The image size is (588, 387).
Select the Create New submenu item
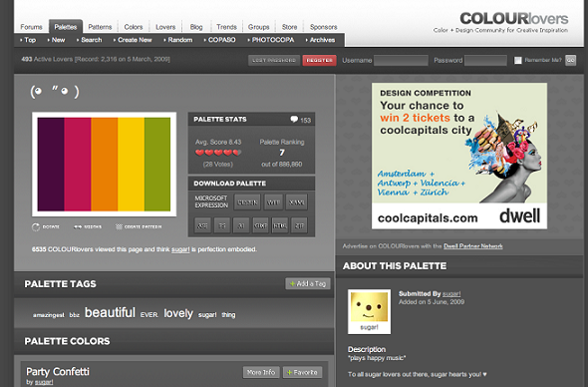point(135,40)
